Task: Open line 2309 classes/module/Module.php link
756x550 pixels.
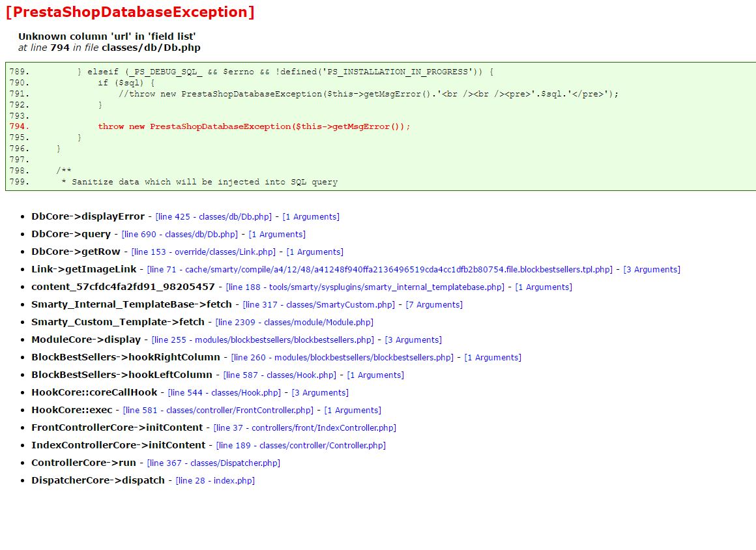Action: coord(295,323)
